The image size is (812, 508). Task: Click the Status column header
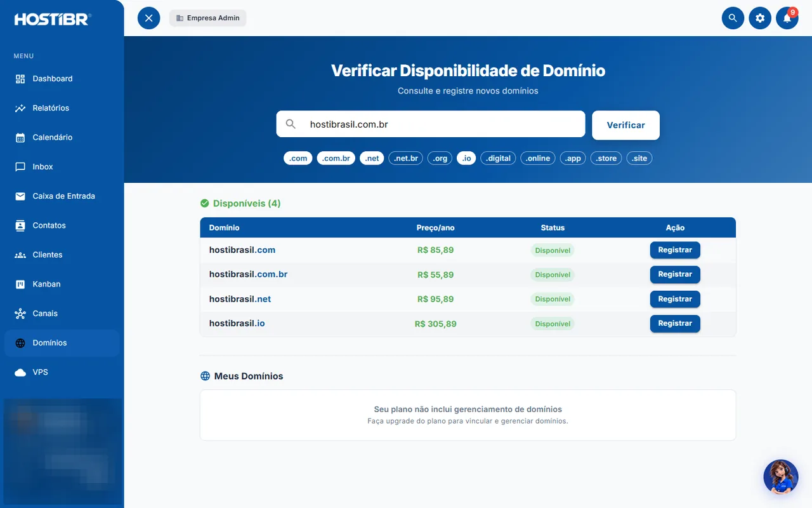[553, 228]
